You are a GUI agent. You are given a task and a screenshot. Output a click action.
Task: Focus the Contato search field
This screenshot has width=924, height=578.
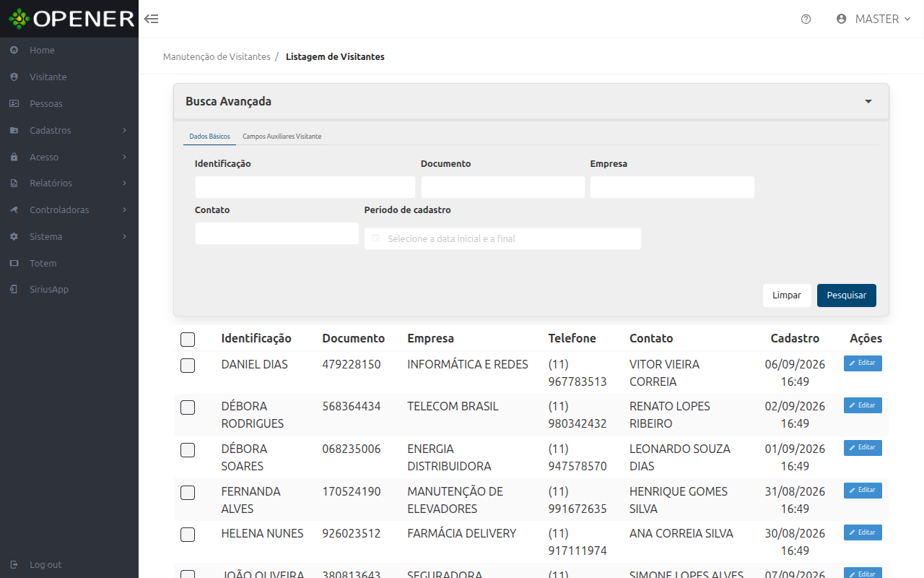click(x=277, y=233)
